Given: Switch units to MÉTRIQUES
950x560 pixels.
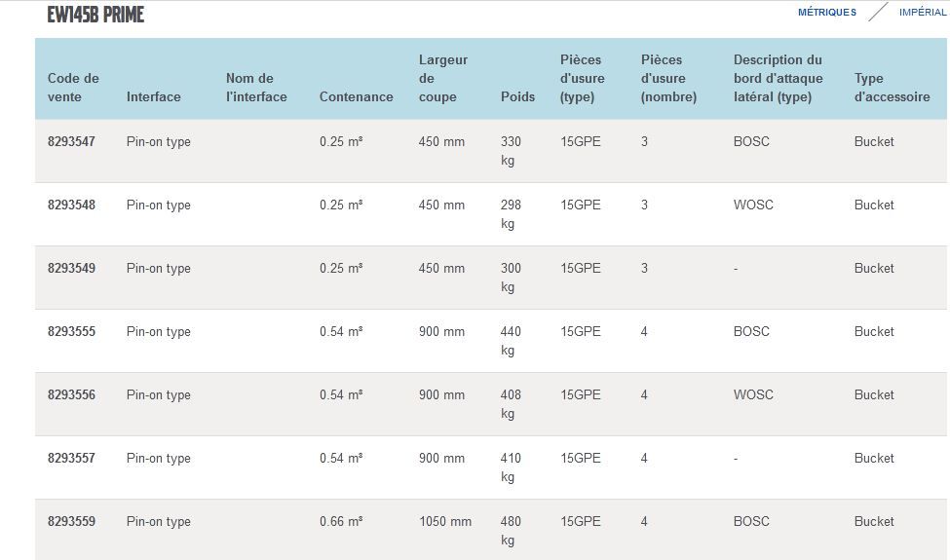Looking at the screenshot, I should tap(826, 13).
